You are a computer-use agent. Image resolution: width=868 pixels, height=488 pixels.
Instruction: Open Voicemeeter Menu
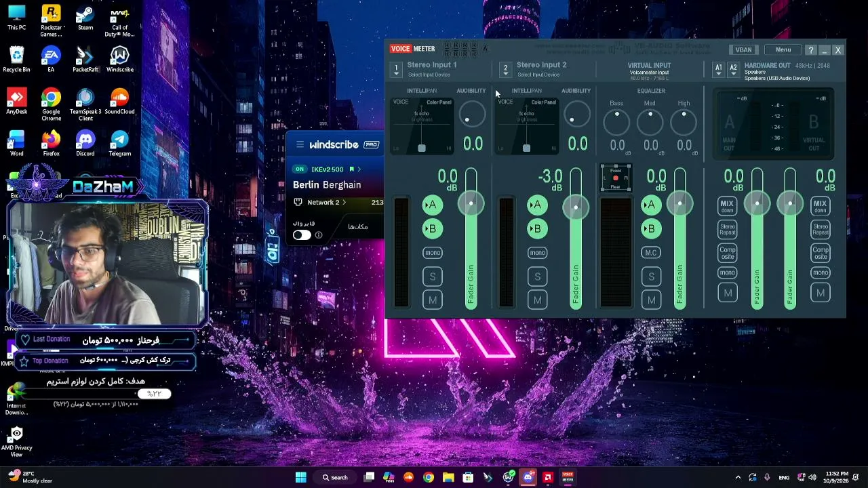(x=783, y=49)
